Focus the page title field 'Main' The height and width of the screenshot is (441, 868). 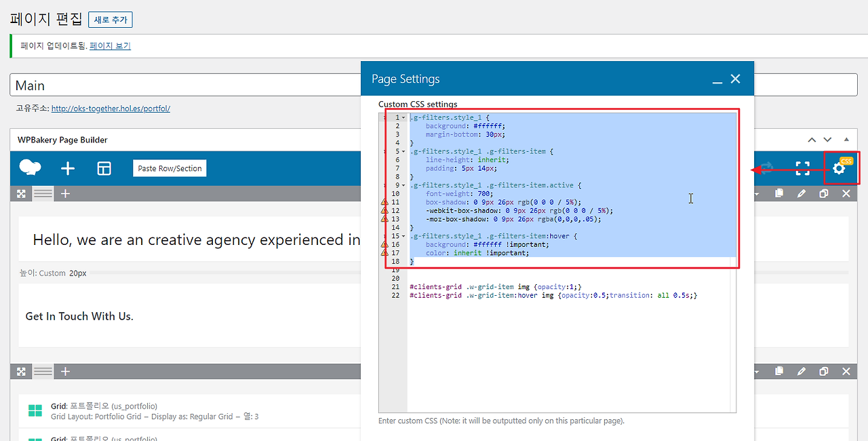[185, 85]
